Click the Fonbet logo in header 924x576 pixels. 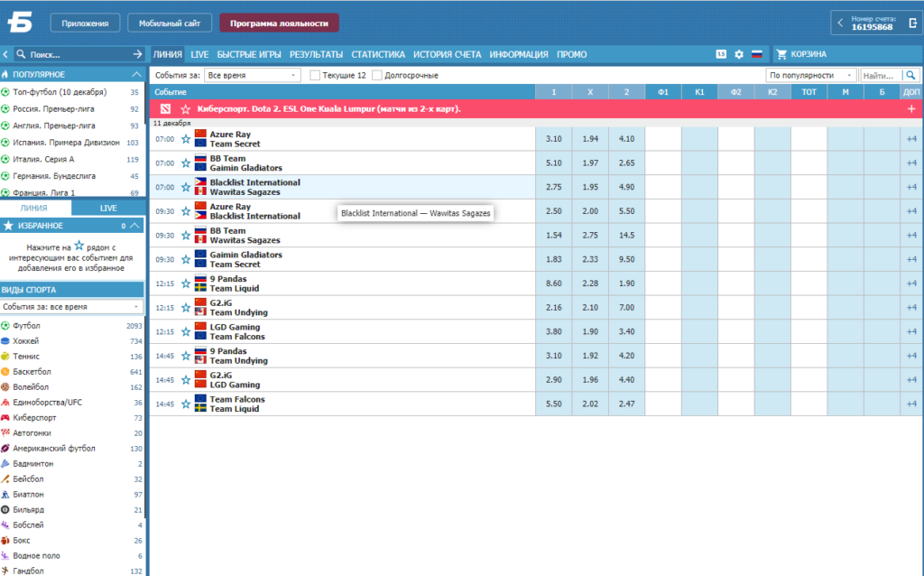(x=20, y=23)
